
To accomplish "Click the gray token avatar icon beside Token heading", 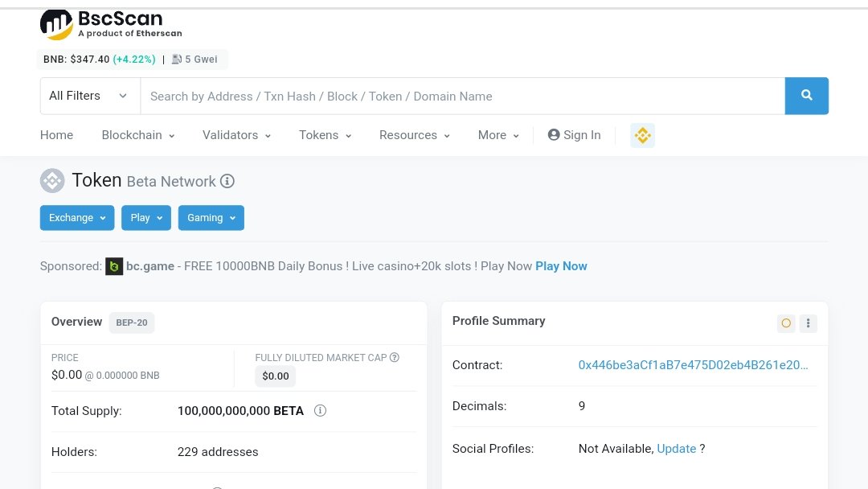I will tap(51, 180).
